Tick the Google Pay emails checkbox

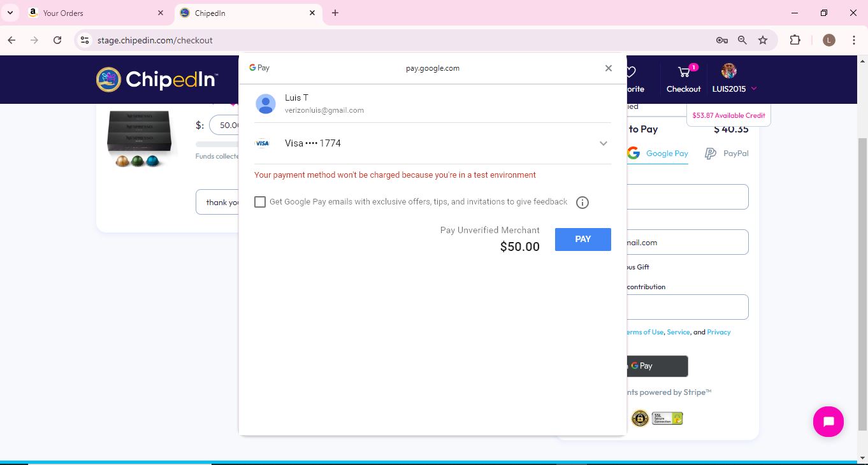click(260, 202)
